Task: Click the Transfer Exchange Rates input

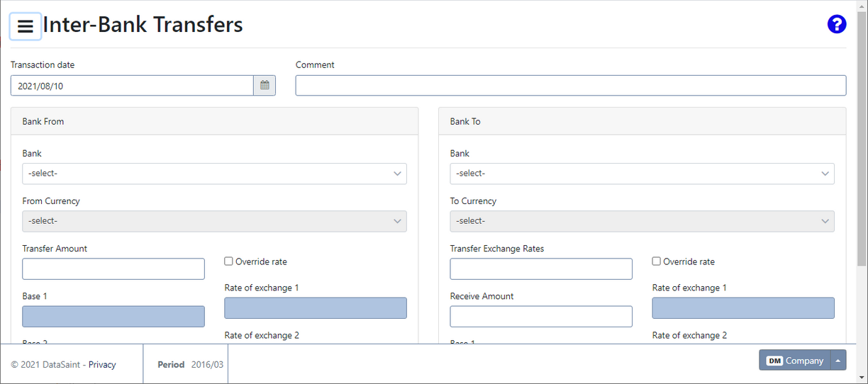Action: pyautogui.click(x=541, y=269)
